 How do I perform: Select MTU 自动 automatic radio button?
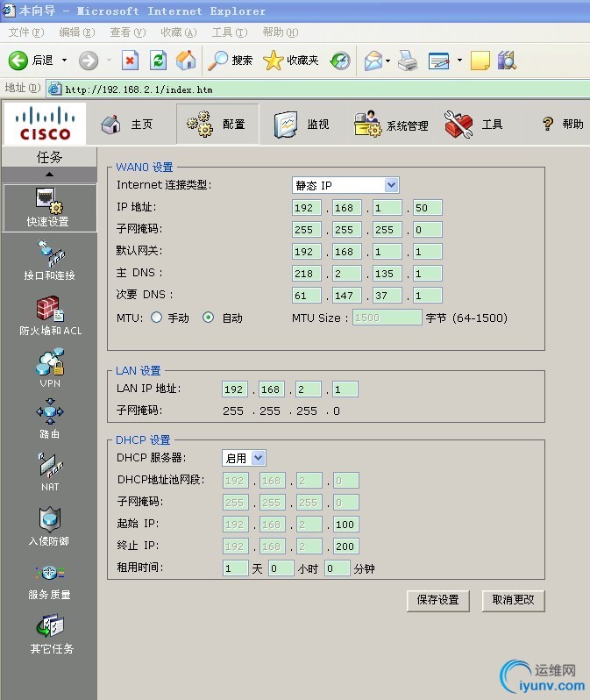click(208, 318)
